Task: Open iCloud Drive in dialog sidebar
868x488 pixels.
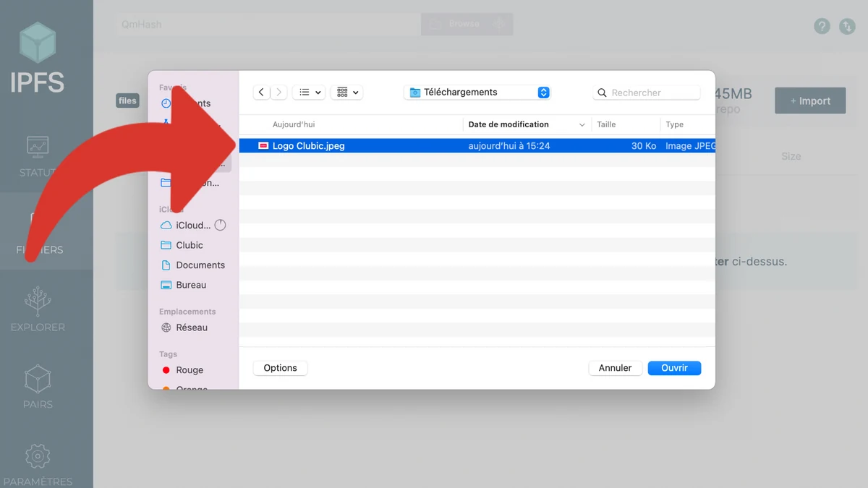Action: (x=193, y=226)
